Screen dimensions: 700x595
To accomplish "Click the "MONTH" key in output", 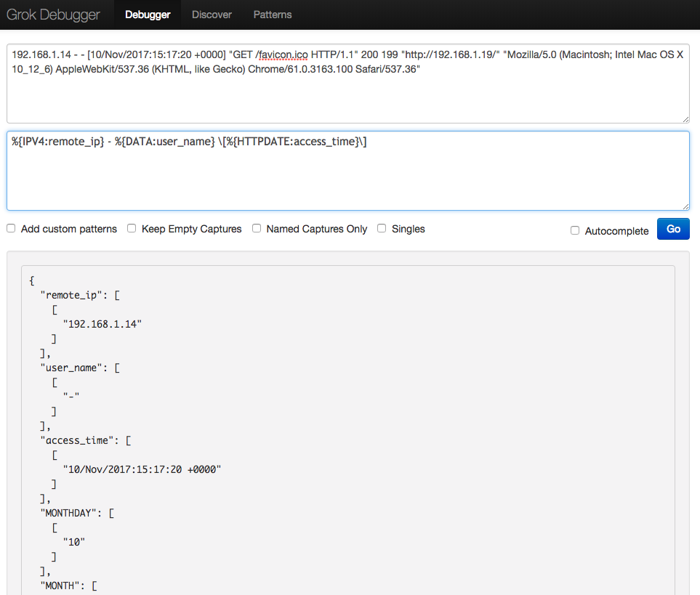I will point(60,586).
